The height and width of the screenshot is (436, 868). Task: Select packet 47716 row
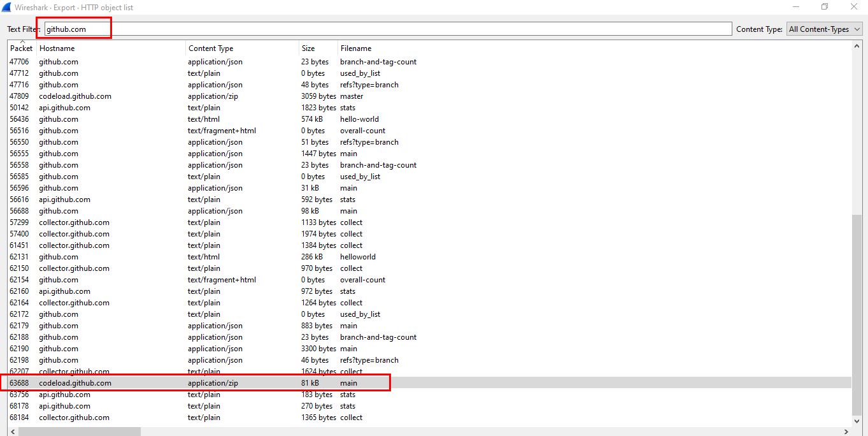point(430,85)
